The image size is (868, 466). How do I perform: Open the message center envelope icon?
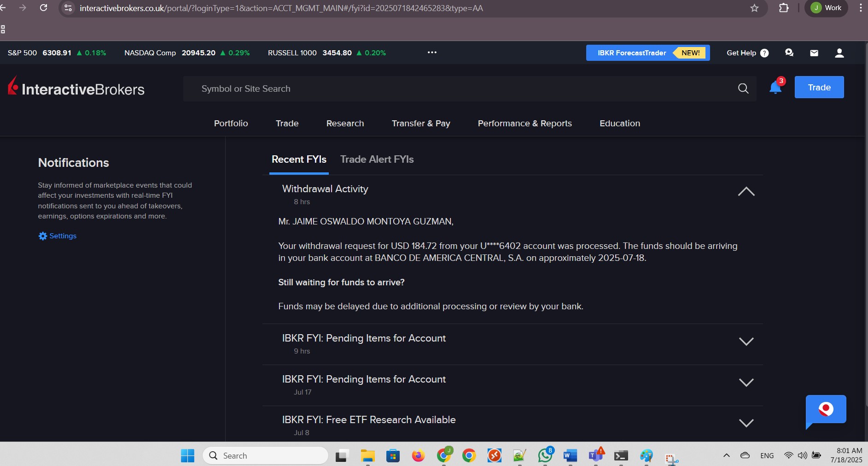coord(814,53)
